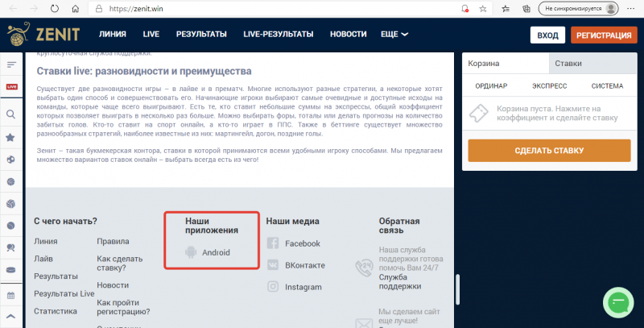The height and width of the screenshot is (328, 644).
Task: Open the Линия footer link
Action: coord(46,241)
